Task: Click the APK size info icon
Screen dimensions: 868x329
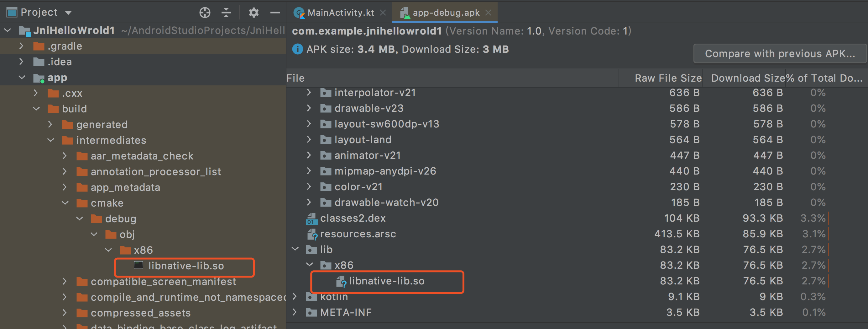Action: coord(297,49)
